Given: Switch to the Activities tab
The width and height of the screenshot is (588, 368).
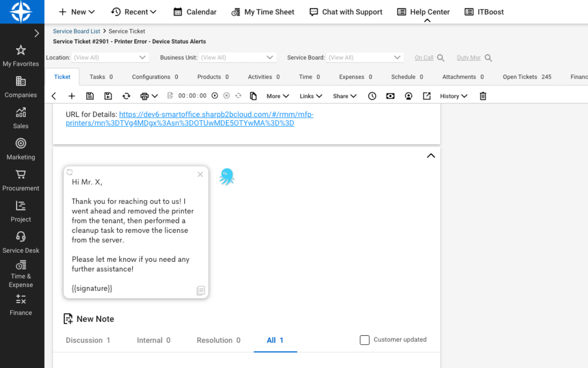Looking at the screenshot, I should tap(264, 77).
